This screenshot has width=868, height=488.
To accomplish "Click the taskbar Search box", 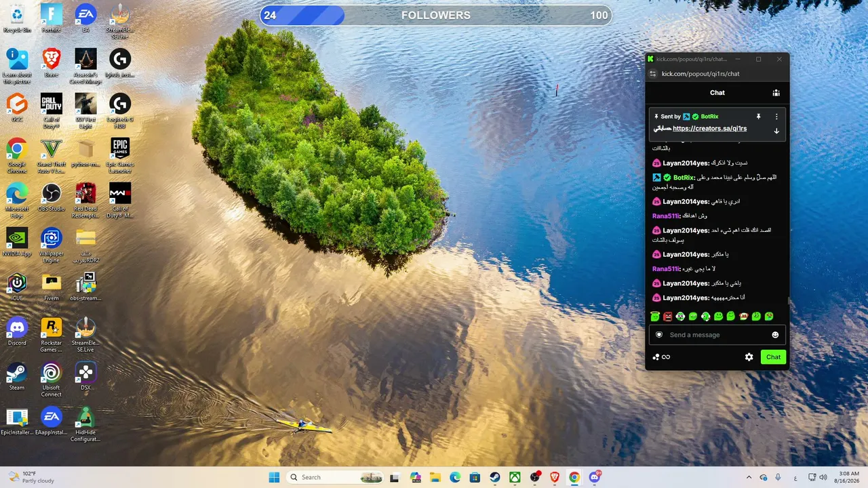I will pos(334,477).
